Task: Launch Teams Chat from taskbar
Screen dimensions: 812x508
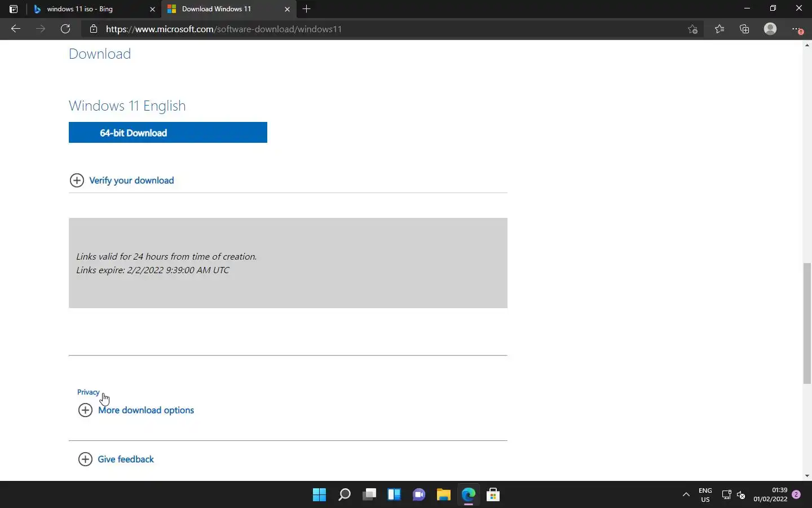Action: click(x=418, y=495)
